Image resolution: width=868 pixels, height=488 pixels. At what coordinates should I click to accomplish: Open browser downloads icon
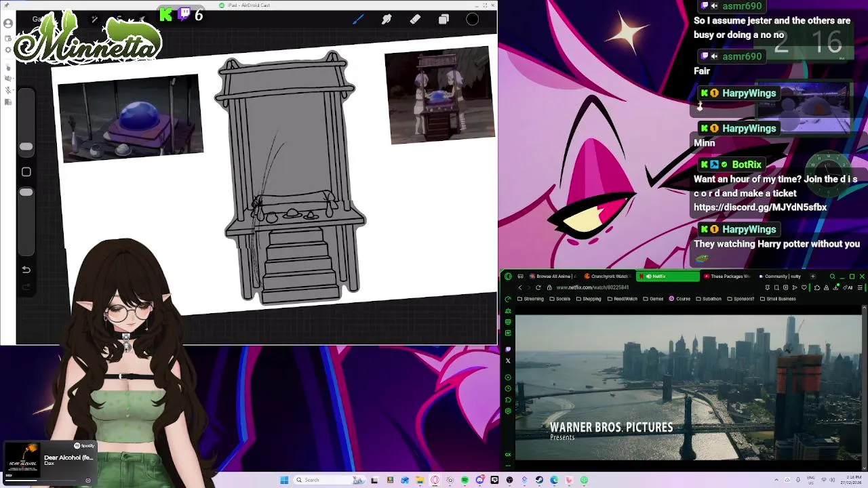pos(835,287)
